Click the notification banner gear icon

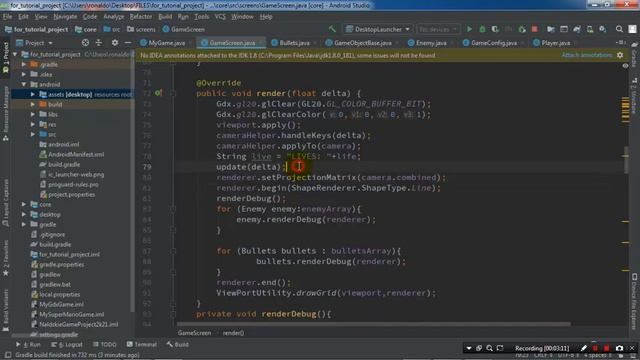pos(620,55)
